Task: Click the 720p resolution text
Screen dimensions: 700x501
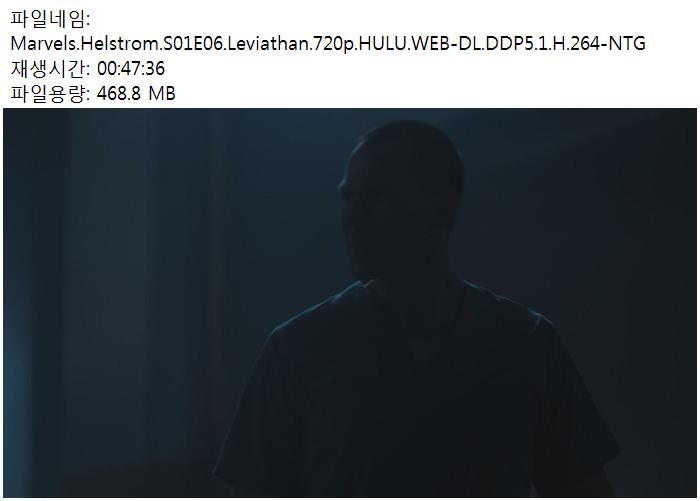Action: [334, 44]
